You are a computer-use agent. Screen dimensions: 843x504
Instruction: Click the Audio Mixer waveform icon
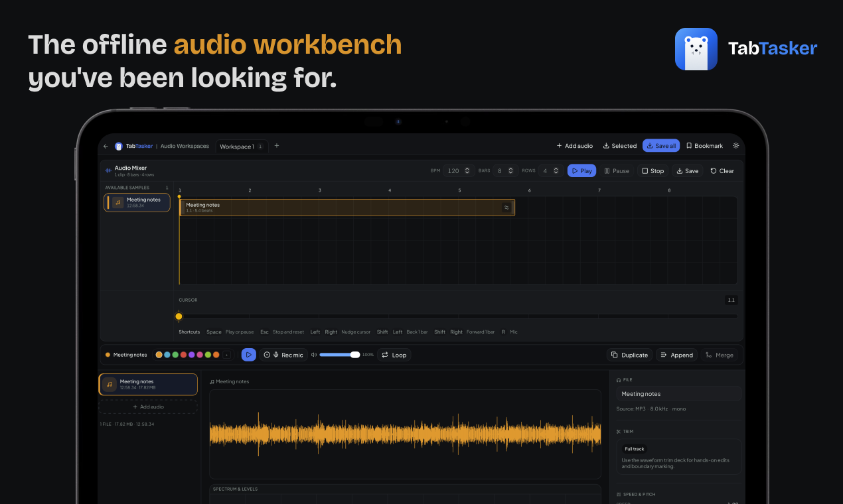point(108,170)
